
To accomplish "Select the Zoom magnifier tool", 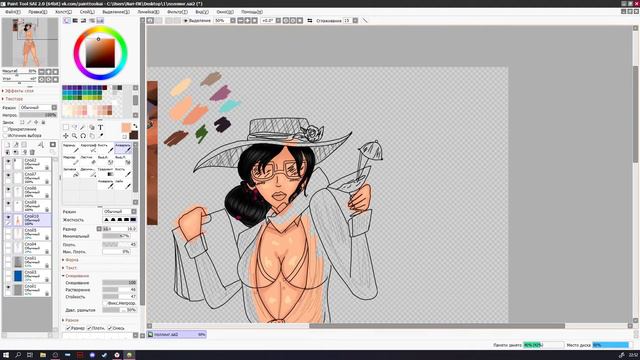I will point(74,136).
